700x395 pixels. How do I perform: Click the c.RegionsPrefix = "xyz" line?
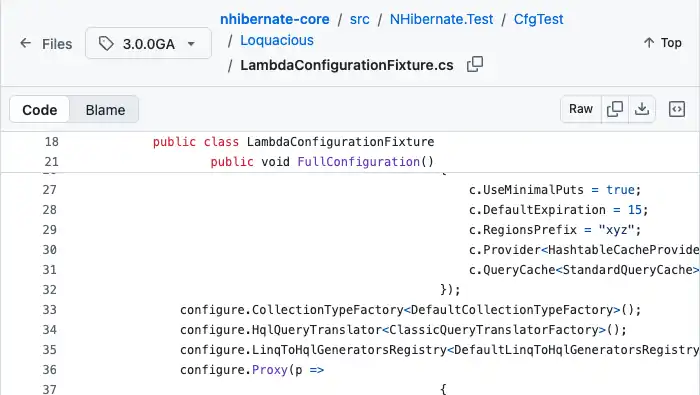pos(555,230)
